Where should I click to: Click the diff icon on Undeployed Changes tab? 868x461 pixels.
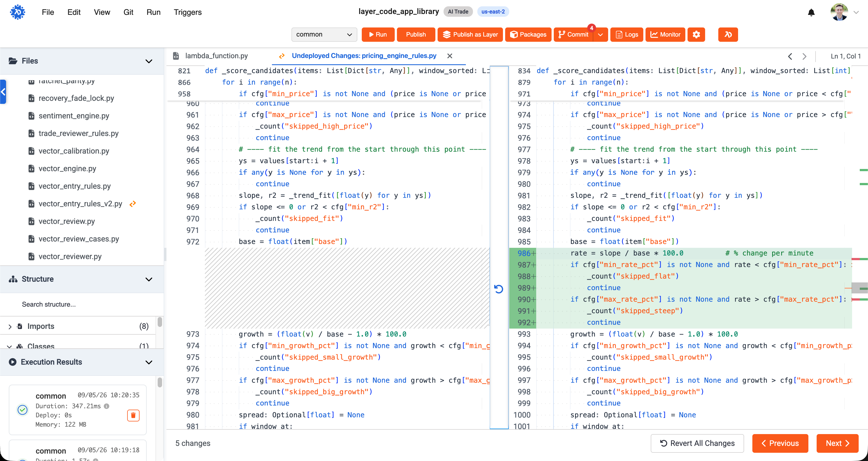pos(282,56)
